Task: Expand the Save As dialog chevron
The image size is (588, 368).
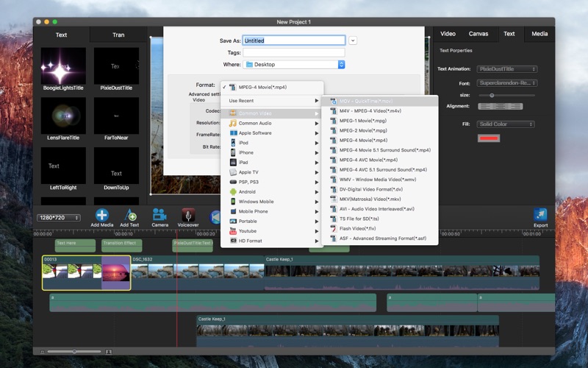Action: point(353,40)
